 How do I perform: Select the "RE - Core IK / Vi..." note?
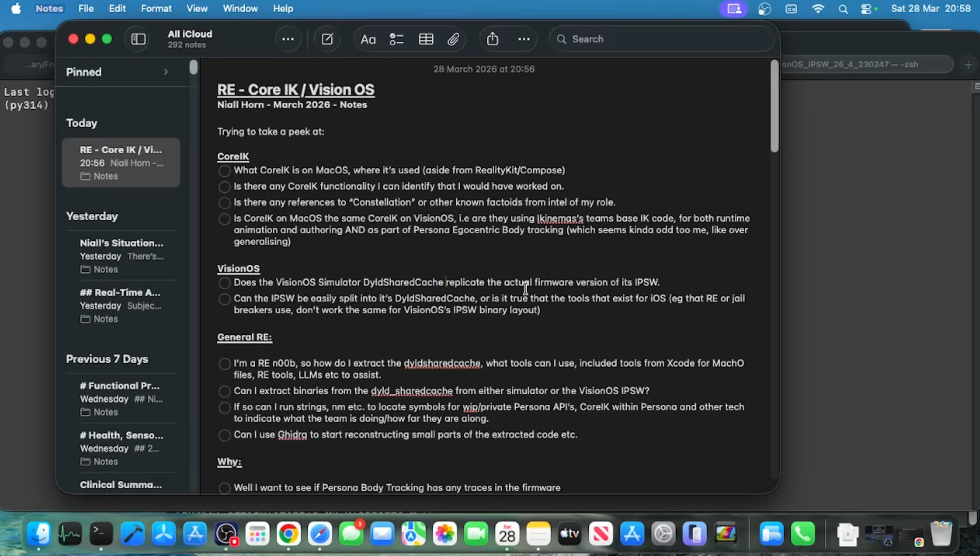pyautogui.click(x=121, y=163)
